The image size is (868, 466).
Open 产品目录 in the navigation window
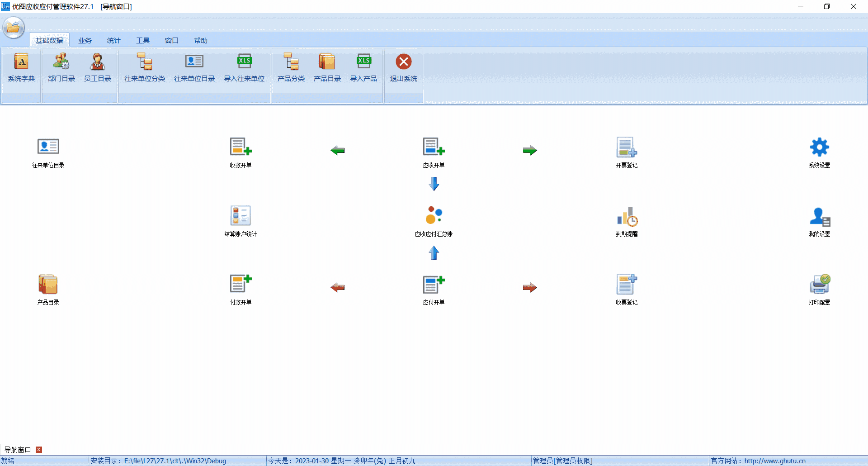48,290
